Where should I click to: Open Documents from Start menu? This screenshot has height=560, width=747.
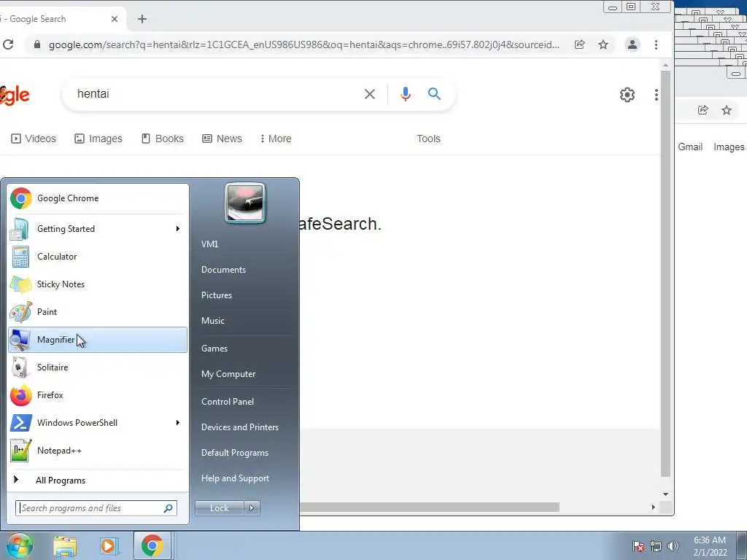click(223, 270)
